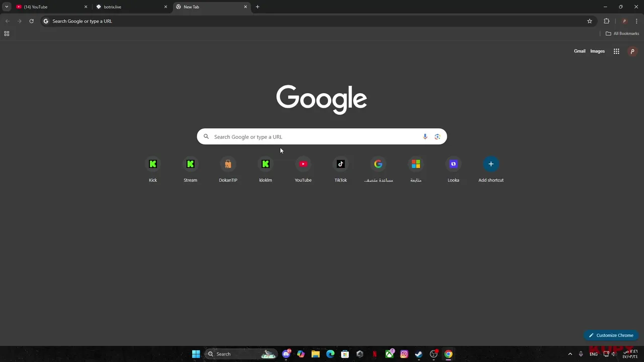The width and height of the screenshot is (644, 362).
Task: Open the Extensions puzzle icon
Action: (606, 21)
